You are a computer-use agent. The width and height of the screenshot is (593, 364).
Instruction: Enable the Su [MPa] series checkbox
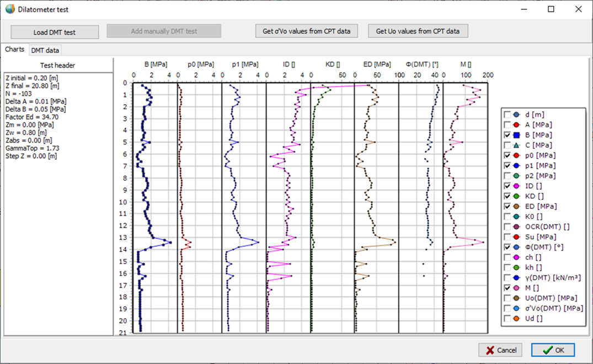click(507, 237)
